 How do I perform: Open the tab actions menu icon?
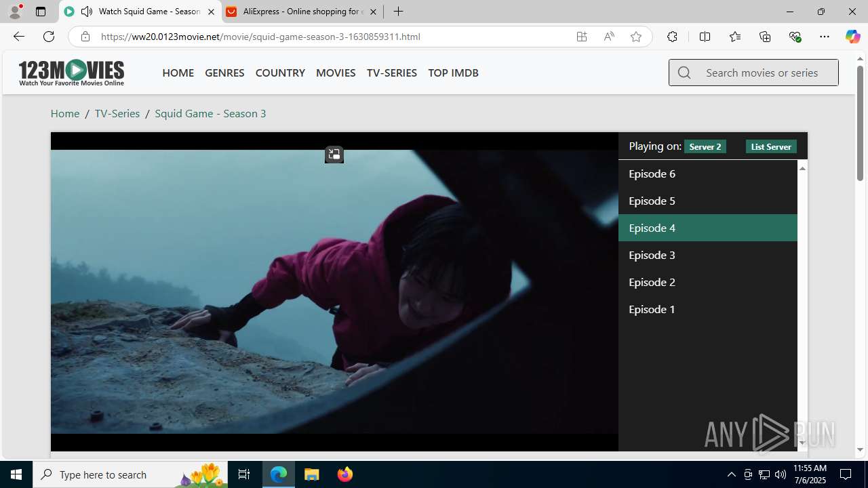click(x=41, y=12)
